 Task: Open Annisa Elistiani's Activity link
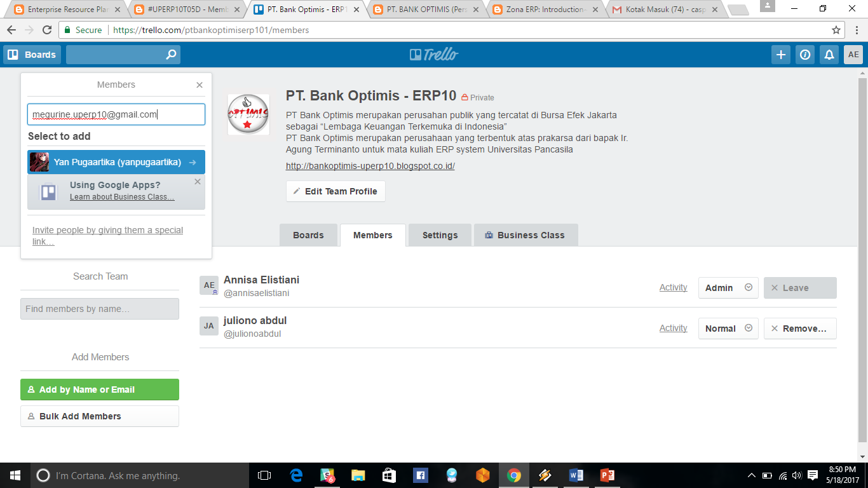(673, 287)
